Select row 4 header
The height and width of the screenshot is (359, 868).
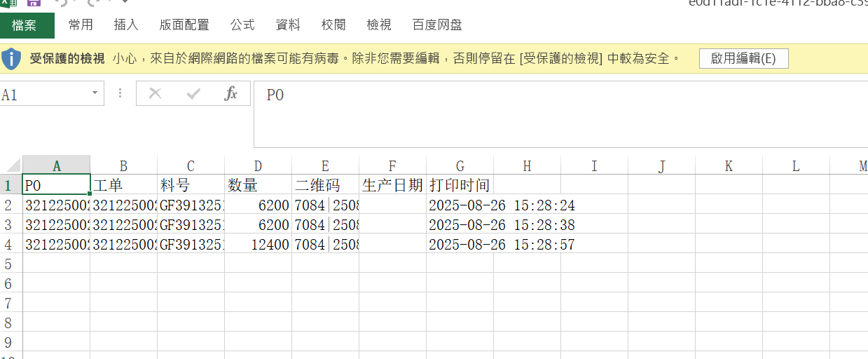(9, 245)
